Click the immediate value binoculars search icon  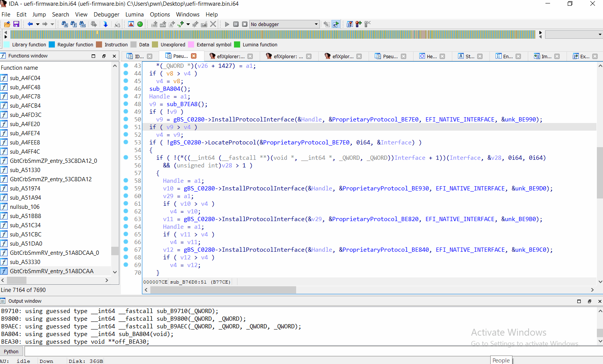click(x=64, y=24)
